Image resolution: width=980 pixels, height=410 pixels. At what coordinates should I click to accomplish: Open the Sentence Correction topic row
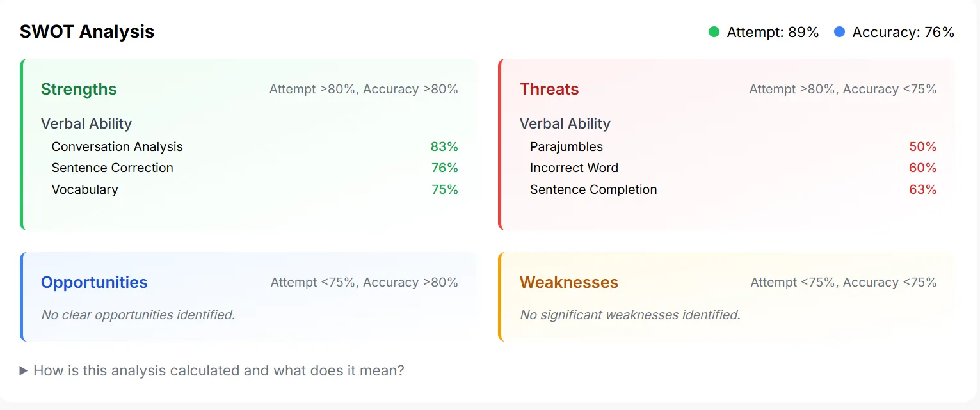tap(255, 168)
